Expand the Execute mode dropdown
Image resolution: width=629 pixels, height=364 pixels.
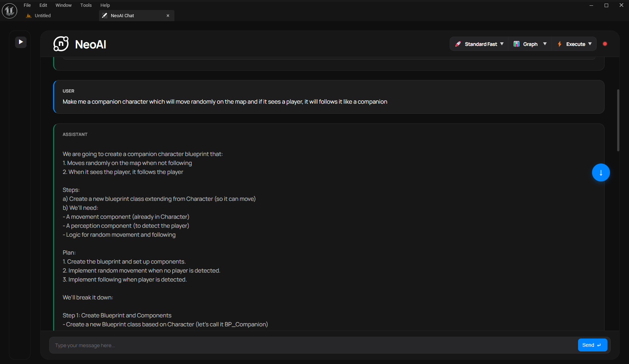coord(590,44)
